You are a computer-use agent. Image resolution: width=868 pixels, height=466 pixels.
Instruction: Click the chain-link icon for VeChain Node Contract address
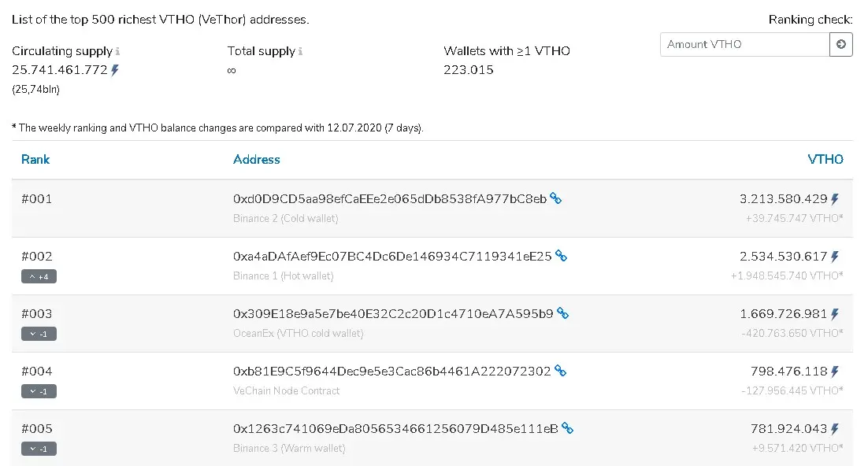click(560, 371)
